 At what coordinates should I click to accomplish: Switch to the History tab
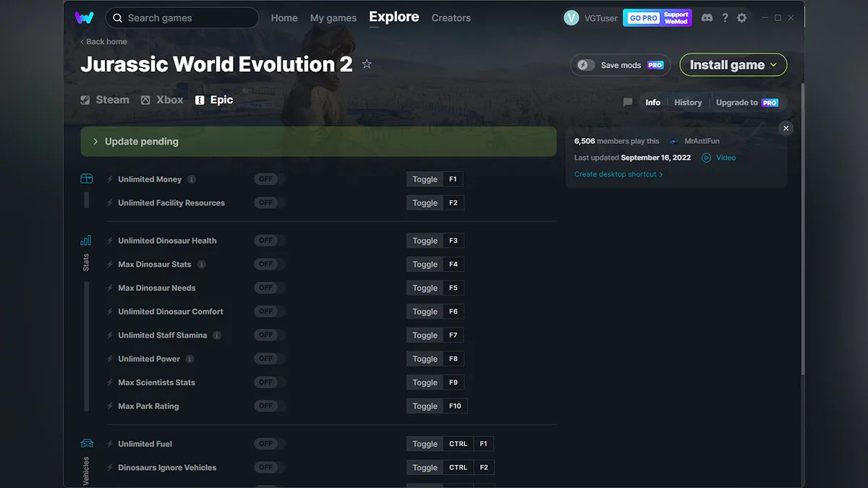tap(688, 102)
